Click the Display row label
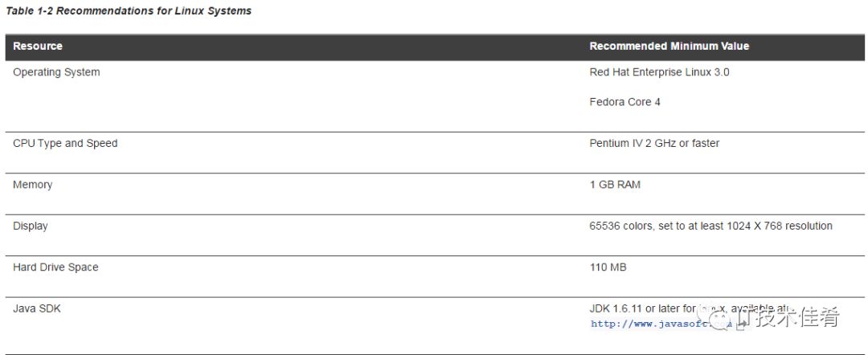The width and height of the screenshot is (868, 355). 31,226
